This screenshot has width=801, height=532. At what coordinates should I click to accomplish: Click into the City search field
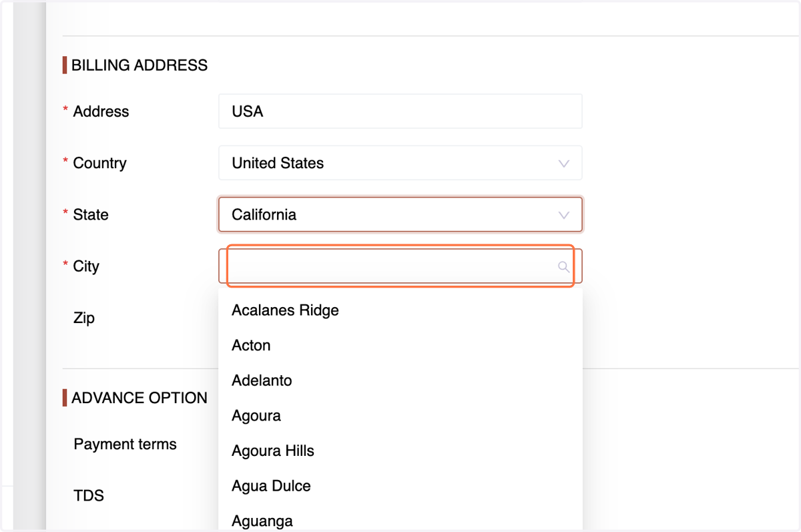(400, 266)
